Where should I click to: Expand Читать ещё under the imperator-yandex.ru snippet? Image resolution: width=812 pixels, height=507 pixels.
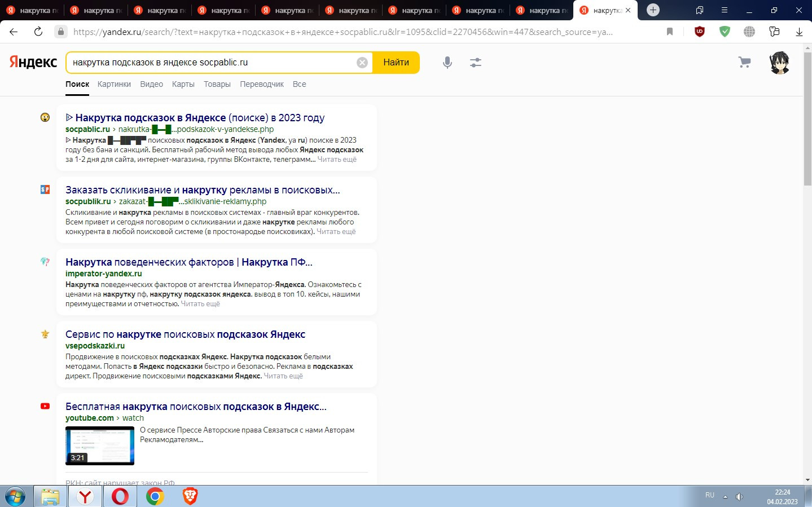pyautogui.click(x=200, y=304)
